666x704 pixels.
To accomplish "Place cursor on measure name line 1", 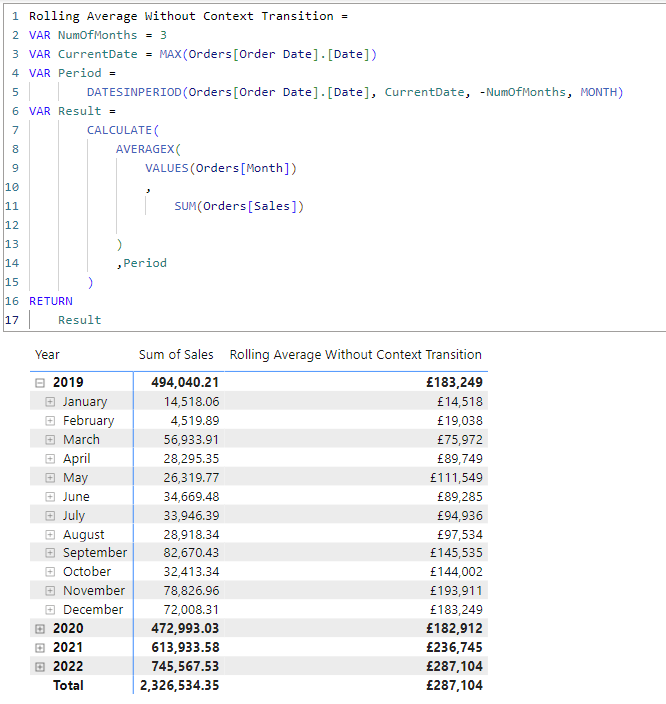I will (x=188, y=16).
